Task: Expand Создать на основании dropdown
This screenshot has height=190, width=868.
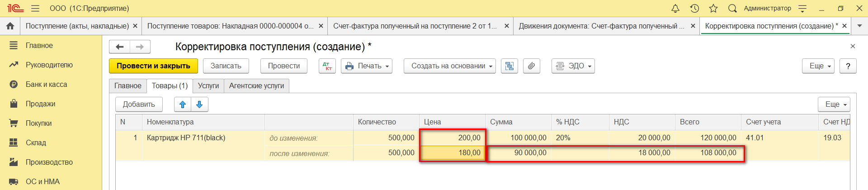Action: tap(449, 66)
